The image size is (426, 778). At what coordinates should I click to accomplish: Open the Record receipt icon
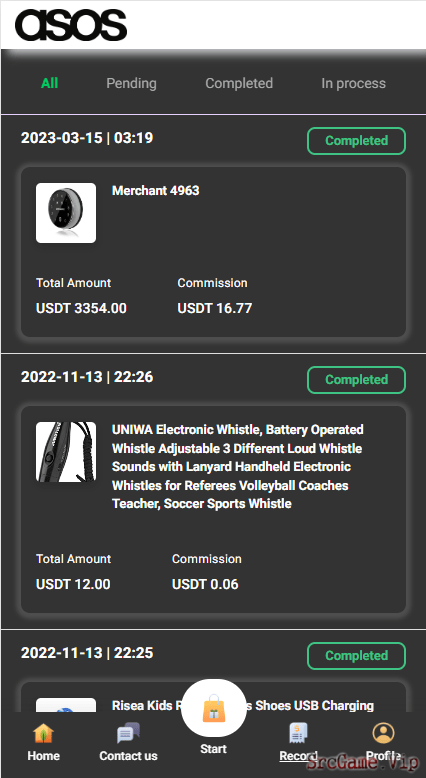(x=298, y=733)
